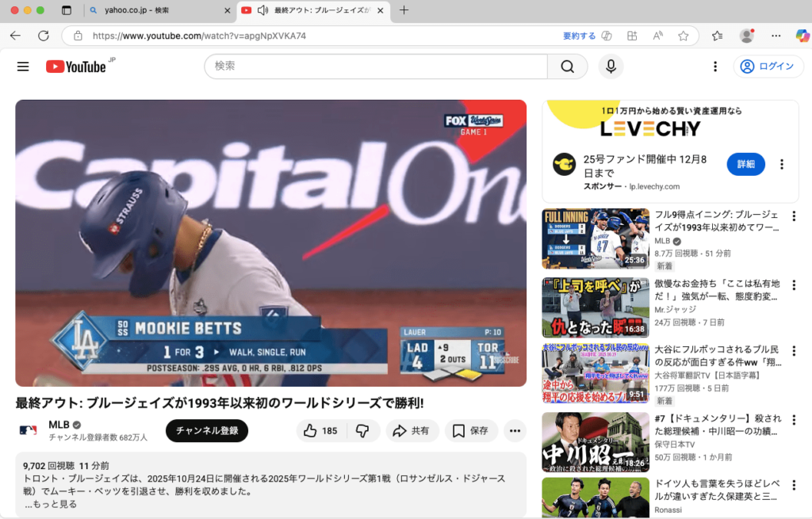Save video with 保存 button

[471, 430]
